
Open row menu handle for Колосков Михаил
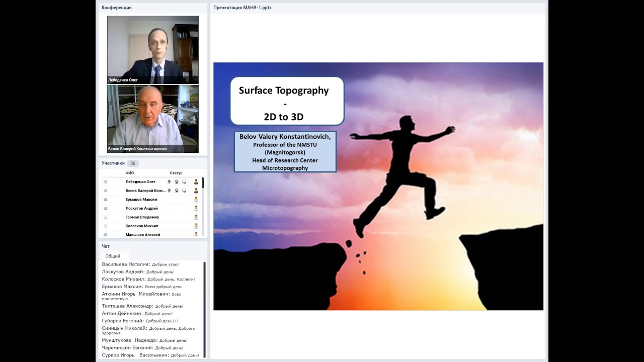pyautogui.click(x=105, y=226)
